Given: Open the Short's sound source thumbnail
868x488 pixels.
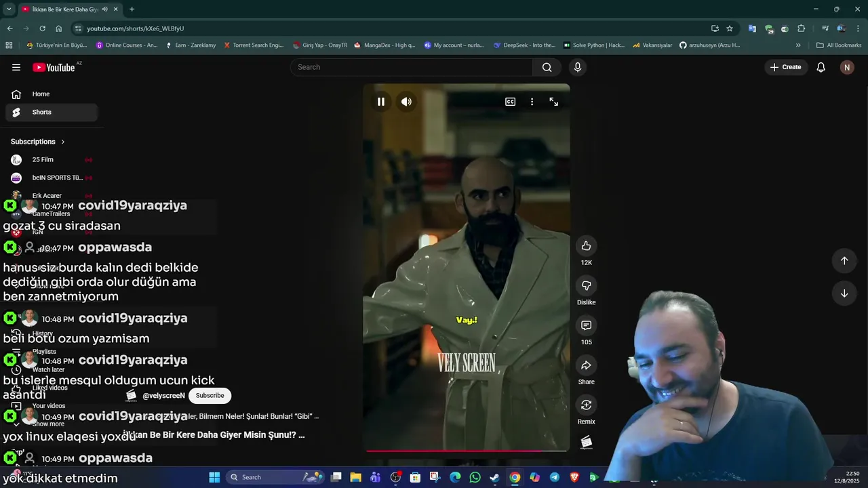Looking at the screenshot, I should pos(587,443).
